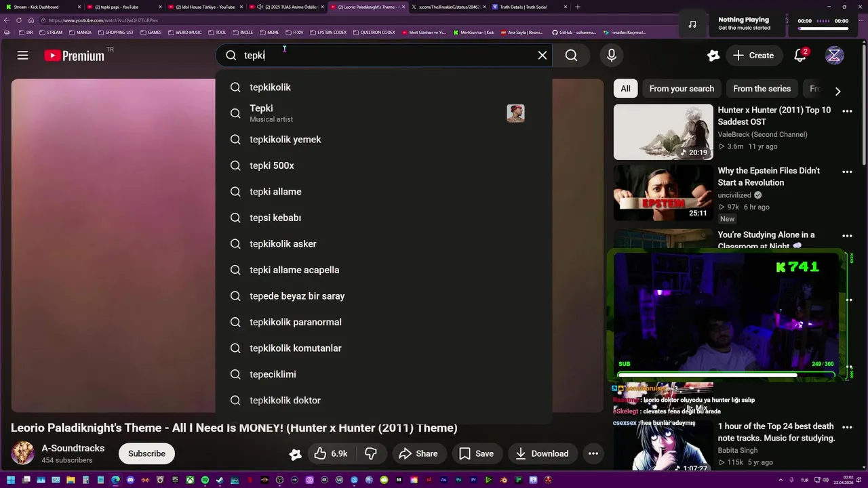Clear the search box with X

click(x=542, y=56)
